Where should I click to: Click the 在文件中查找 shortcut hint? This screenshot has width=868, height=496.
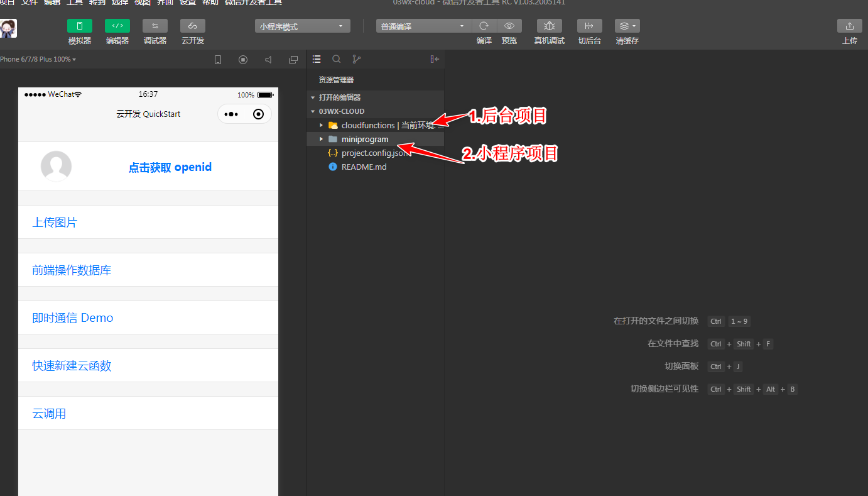click(673, 343)
